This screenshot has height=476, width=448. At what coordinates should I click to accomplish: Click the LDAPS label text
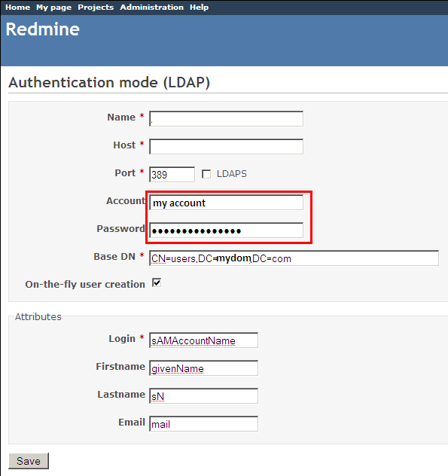coord(232,174)
